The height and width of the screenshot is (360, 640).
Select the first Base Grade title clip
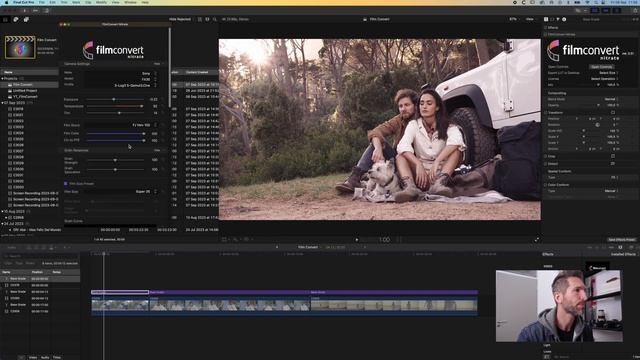[120, 292]
